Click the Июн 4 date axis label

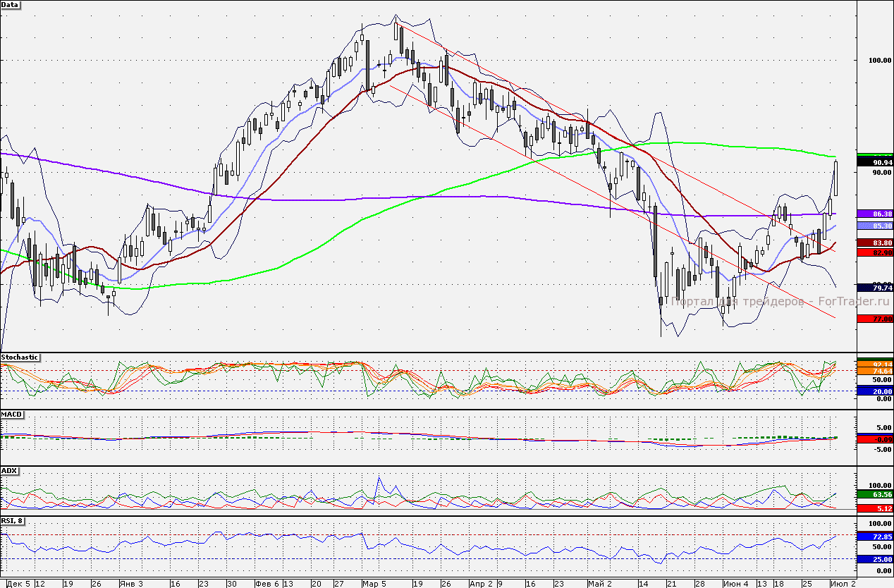[736, 584]
